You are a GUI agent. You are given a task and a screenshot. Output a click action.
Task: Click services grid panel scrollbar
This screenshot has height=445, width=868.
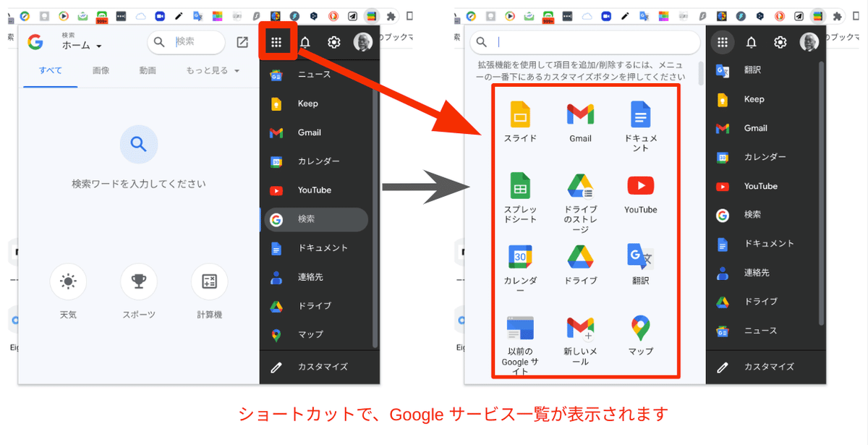click(700, 73)
